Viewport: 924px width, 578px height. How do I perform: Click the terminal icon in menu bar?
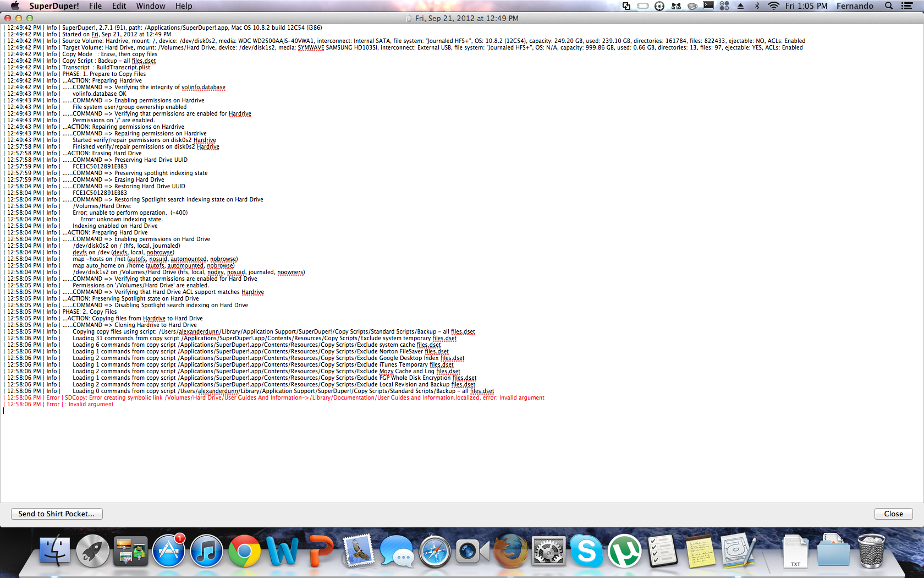point(708,6)
